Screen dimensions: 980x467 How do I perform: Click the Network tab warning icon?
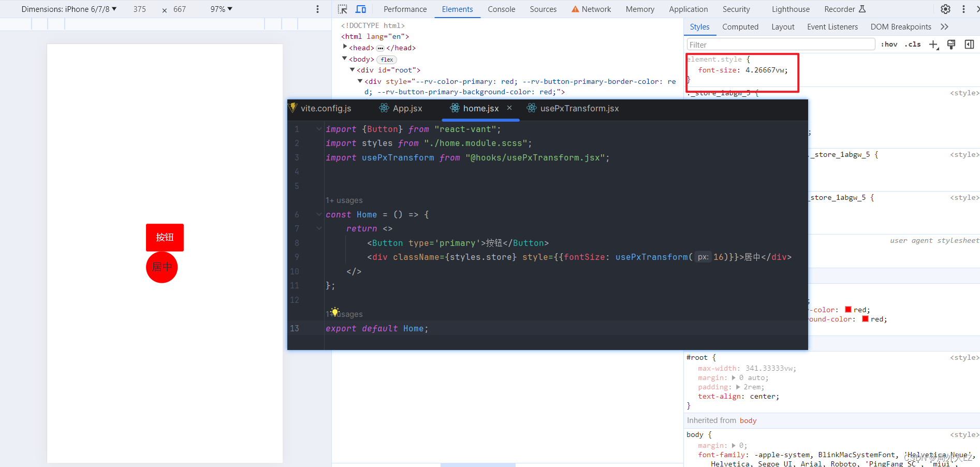575,9
